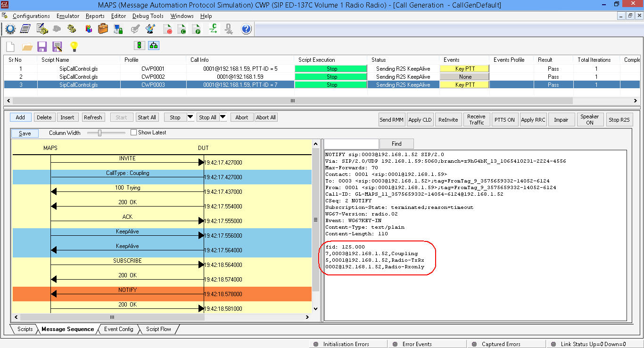Click Stop execution button for CWP0002 row
Screen dimensions: 644x348
point(332,76)
